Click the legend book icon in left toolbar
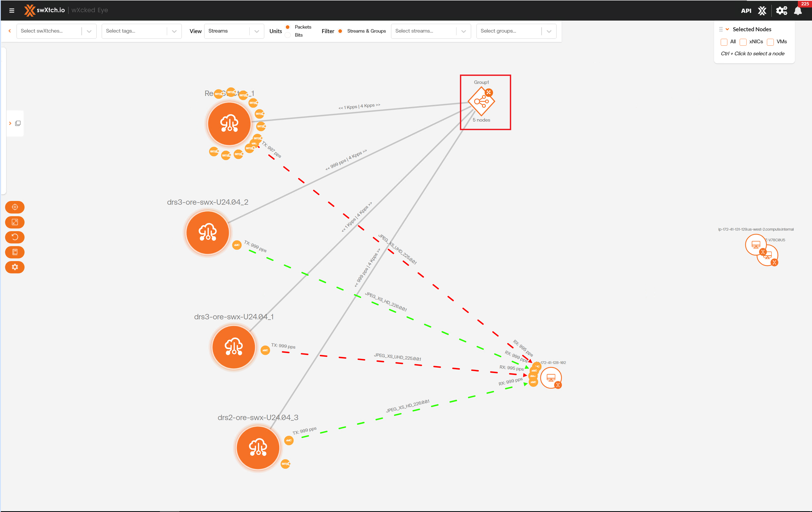This screenshot has height=512, width=812. click(15, 252)
